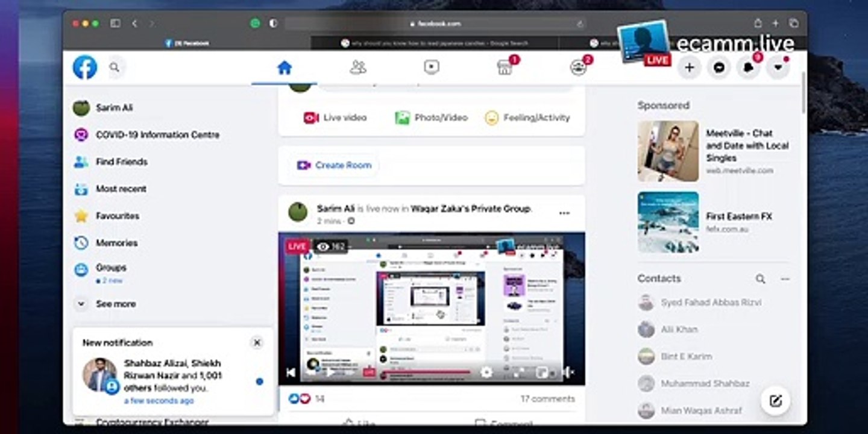Click the Favourites star icon
This screenshot has width=868, height=434.
81,216
